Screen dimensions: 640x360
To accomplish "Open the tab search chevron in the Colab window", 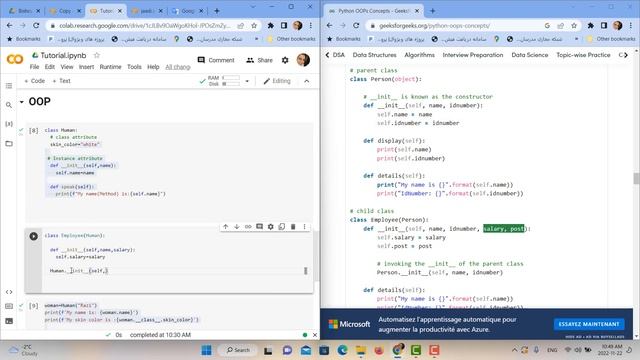I will coord(253,7).
